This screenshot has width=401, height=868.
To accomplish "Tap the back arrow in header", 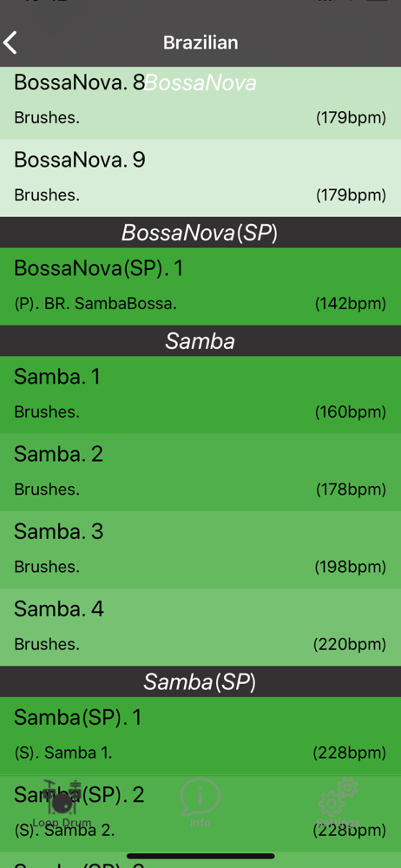I will pos(10,43).
